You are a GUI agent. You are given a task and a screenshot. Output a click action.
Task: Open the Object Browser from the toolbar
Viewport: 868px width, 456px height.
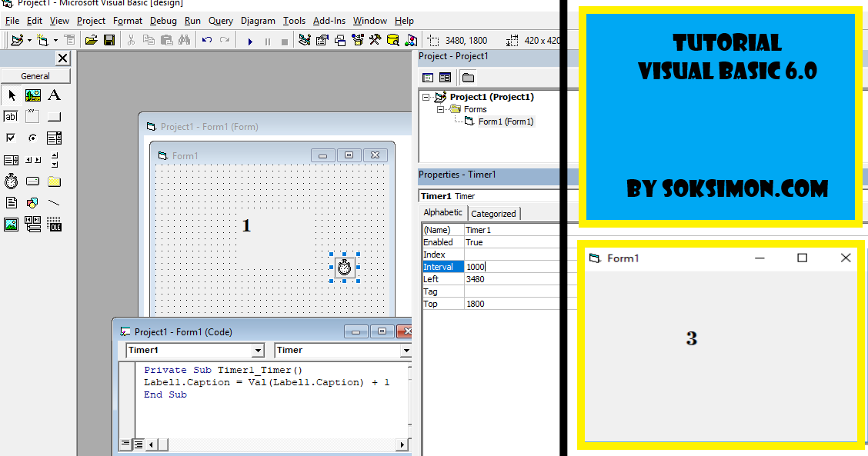pyautogui.click(x=358, y=39)
